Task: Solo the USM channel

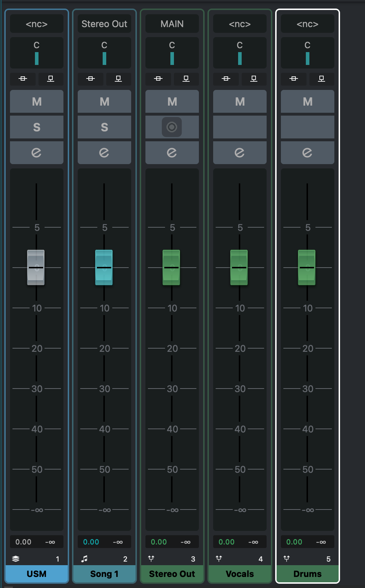Action: tap(36, 127)
